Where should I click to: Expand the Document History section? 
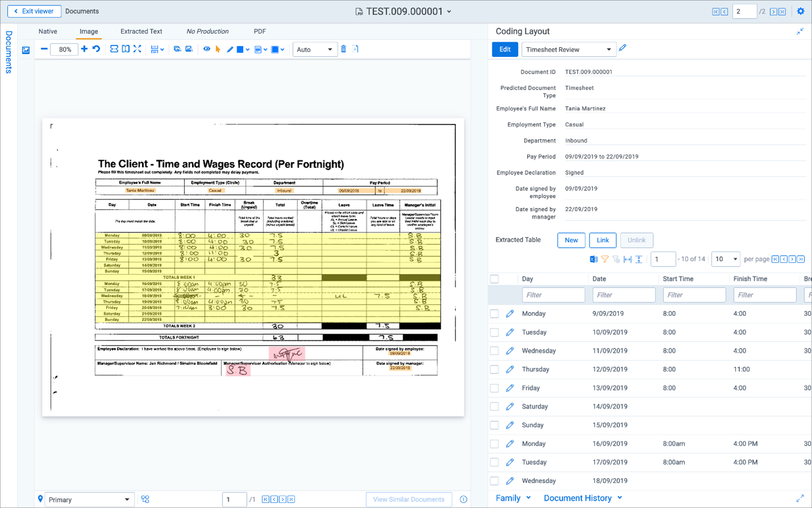click(x=583, y=498)
